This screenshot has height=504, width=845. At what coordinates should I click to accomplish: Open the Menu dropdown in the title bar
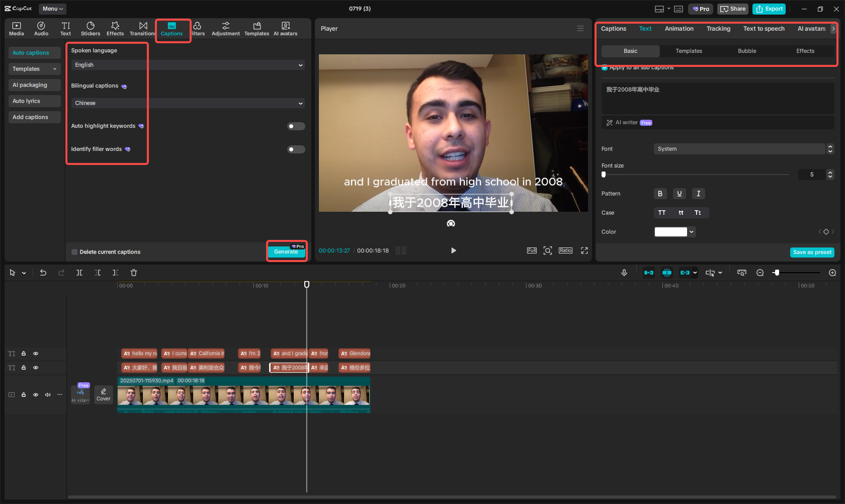52,9
